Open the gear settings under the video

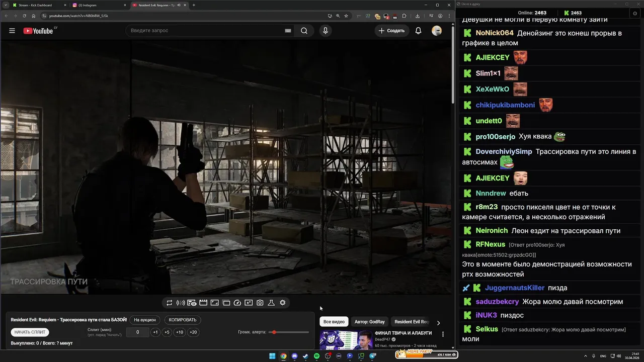click(283, 303)
